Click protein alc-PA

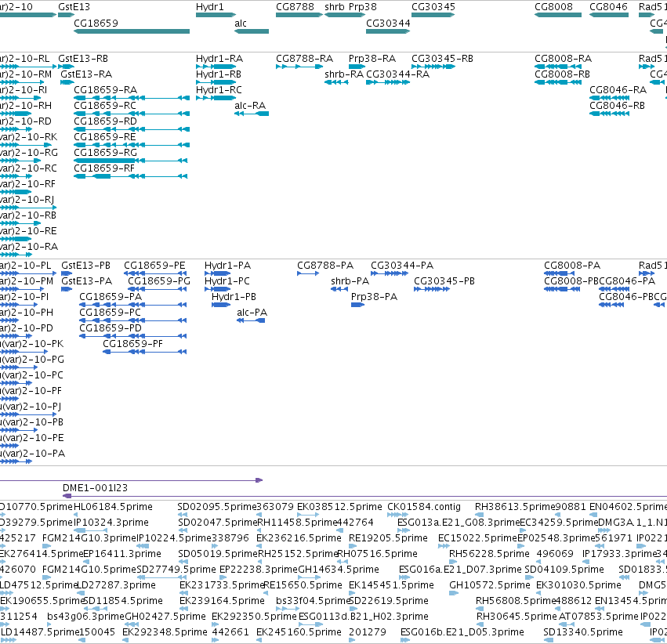(252, 313)
